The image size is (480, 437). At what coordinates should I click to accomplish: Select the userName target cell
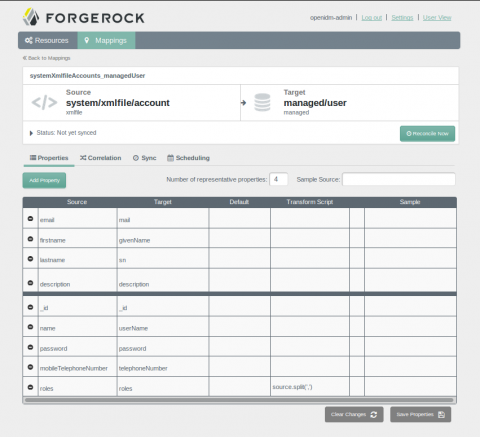(163, 327)
